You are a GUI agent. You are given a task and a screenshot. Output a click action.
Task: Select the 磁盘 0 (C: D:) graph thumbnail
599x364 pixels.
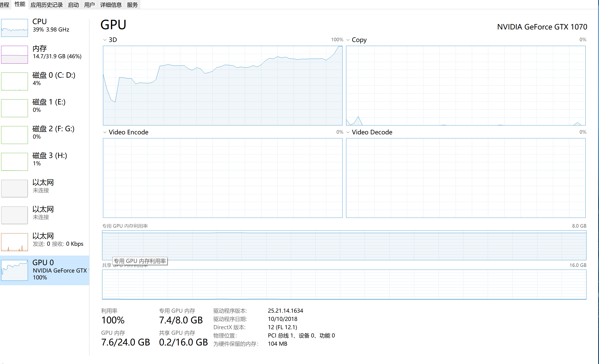(x=15, y=81)
